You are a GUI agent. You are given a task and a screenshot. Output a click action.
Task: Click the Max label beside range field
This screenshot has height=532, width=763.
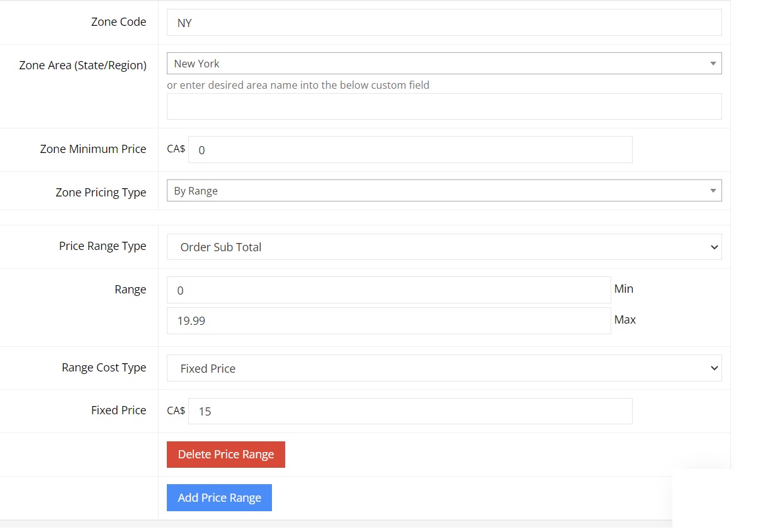pyautogui.click(x=625, y=320)
